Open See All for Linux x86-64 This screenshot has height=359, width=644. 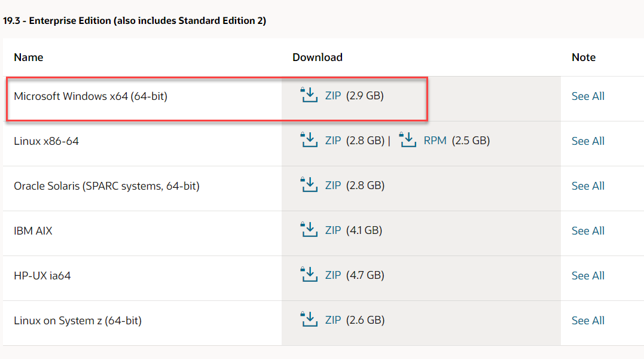coord(588,141)
